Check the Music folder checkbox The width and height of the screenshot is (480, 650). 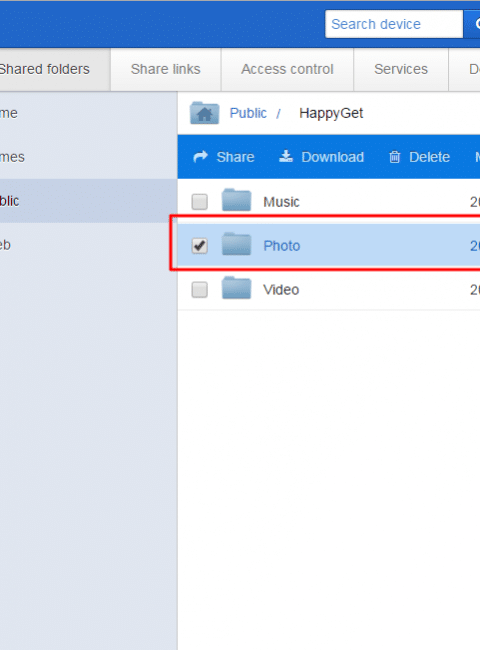[x=199, y=202]
